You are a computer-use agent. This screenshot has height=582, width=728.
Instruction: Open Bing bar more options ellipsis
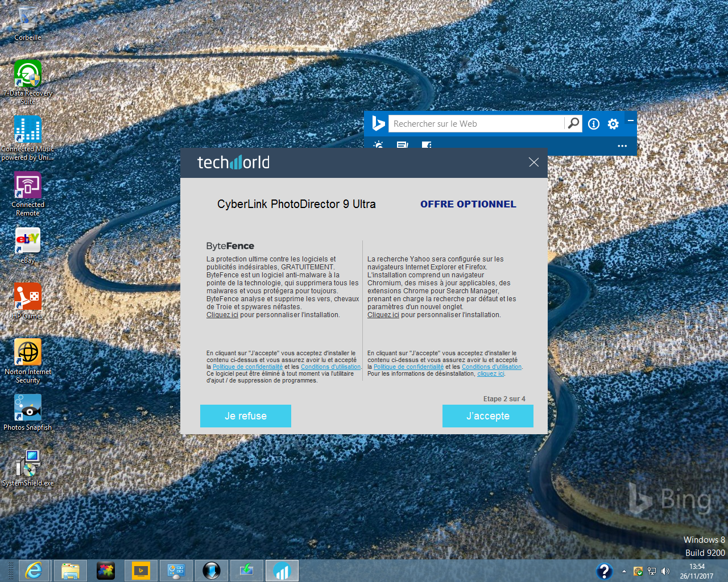pyautogui.click(x=622, y=146)
